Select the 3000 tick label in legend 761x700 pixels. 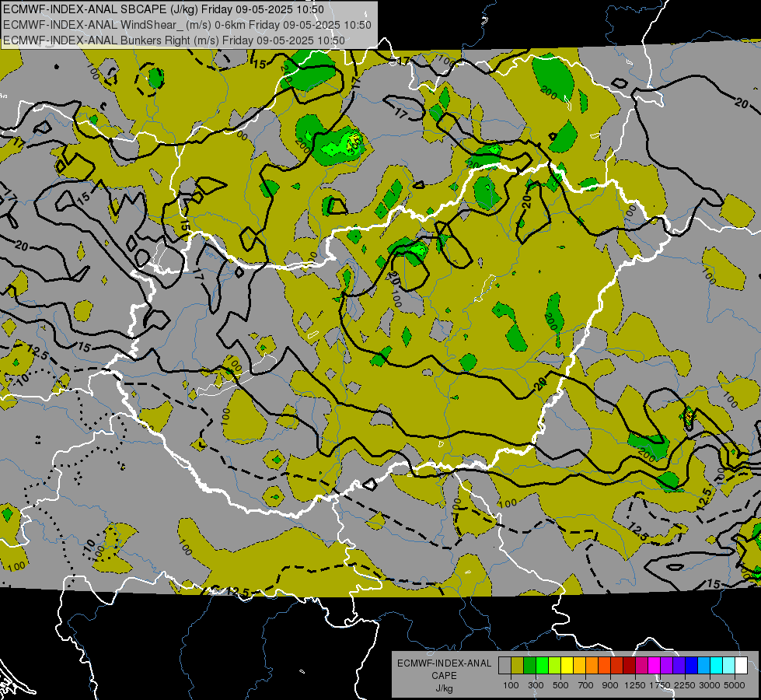(710, 685)
